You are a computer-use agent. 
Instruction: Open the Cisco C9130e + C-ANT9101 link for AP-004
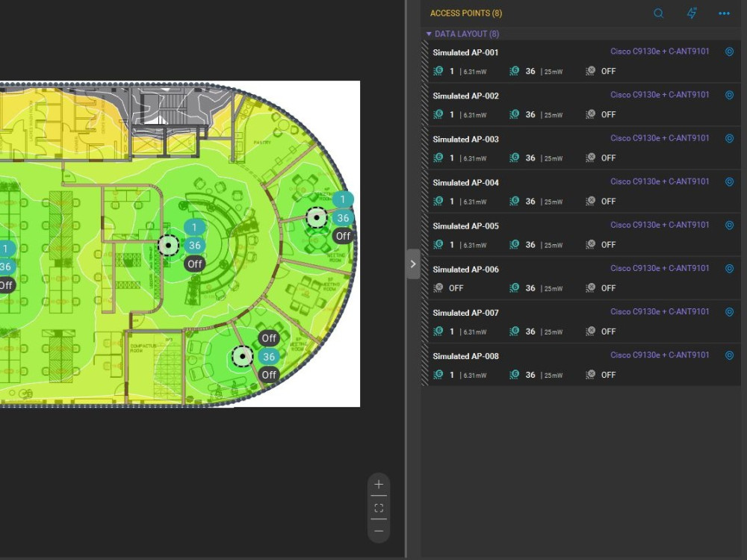coord(660,181)
